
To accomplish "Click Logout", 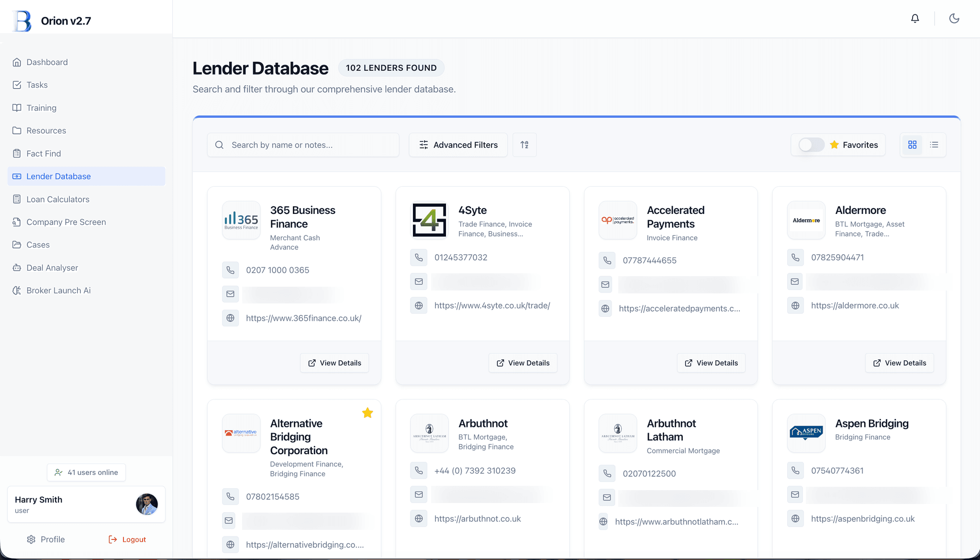I will (x=127, y=539).
